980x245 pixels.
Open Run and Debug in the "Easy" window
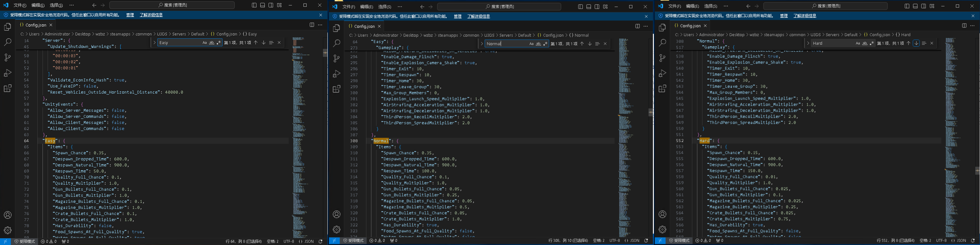tap(8, 73)
